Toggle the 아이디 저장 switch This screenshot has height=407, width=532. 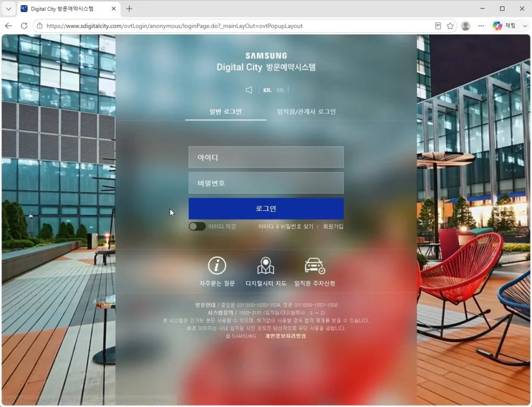197,226
